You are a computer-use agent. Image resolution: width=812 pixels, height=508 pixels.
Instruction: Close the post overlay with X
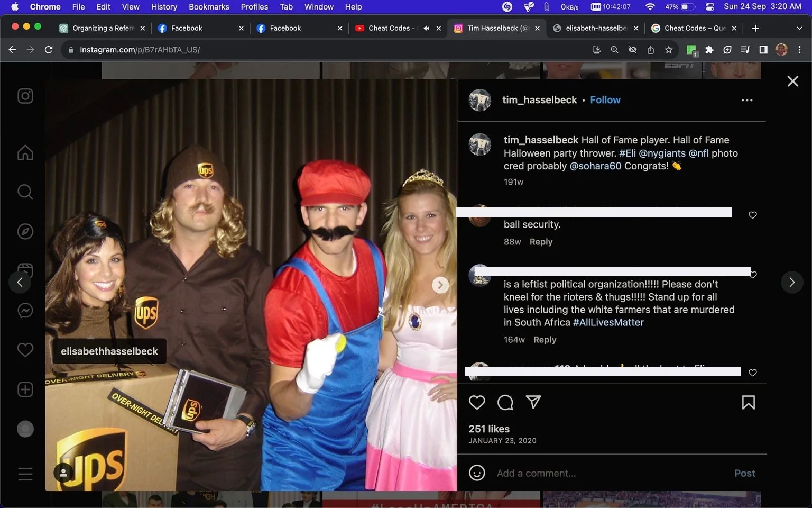(792, 81)
